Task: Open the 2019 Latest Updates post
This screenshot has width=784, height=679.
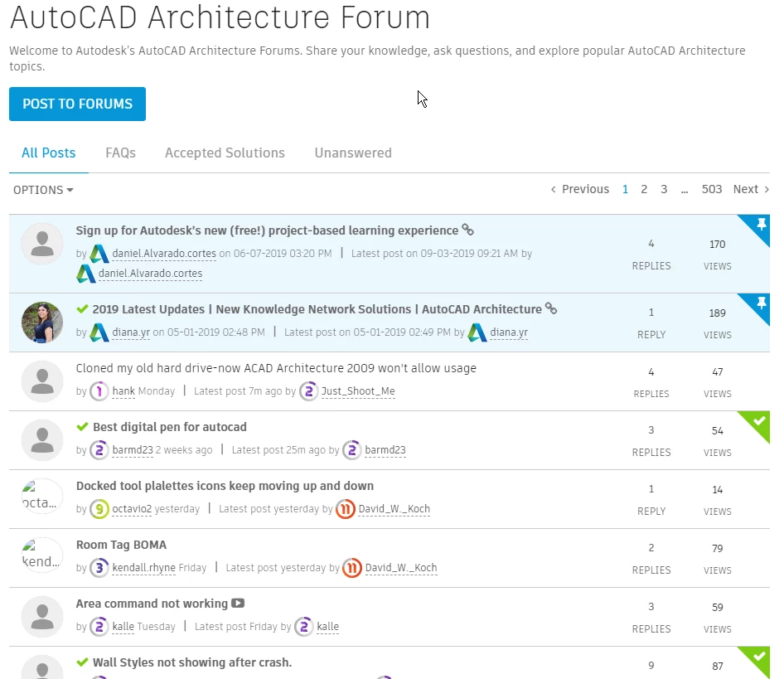Action: coord(317,309)
